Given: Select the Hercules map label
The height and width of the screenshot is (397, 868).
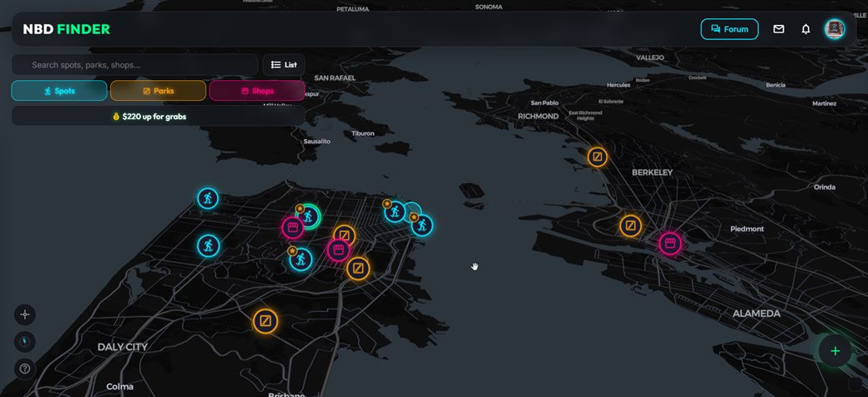Looking at the screenshot, I should [x=618, y=85].
